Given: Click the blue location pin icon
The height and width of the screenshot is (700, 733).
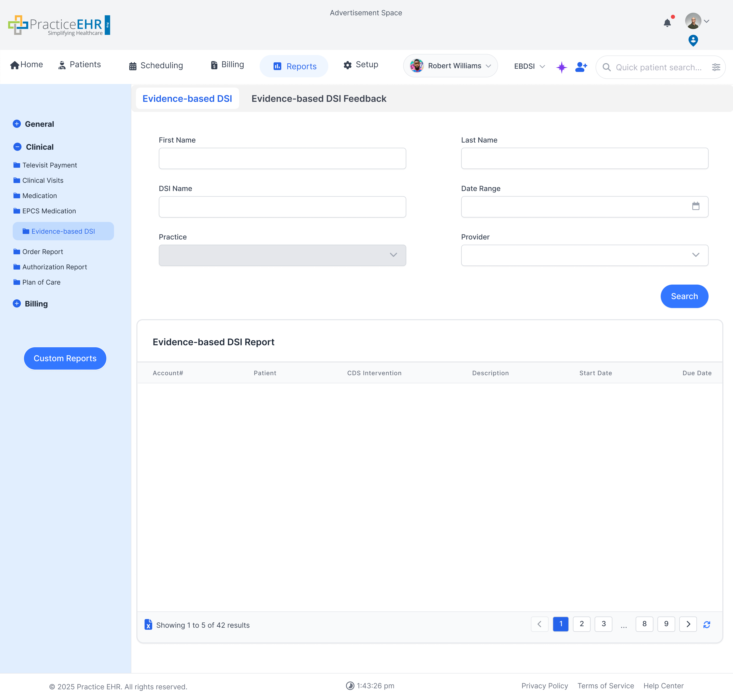Looking at the screenshot, I should point(693,40).
